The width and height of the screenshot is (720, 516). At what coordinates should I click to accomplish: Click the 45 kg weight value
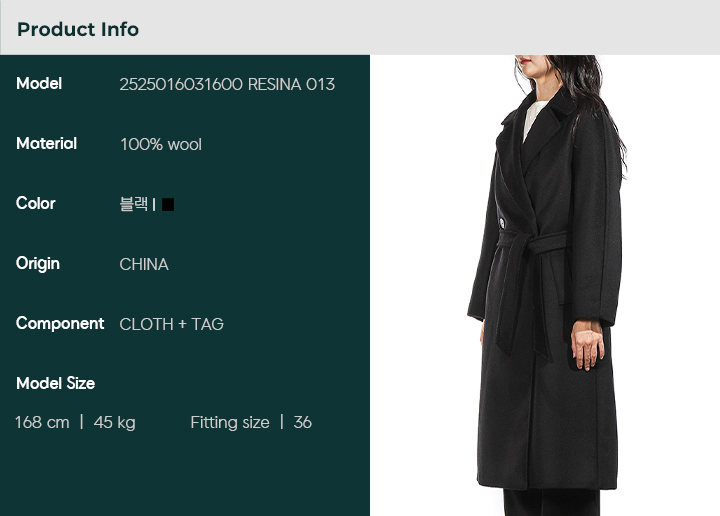[x=114, y=422]
